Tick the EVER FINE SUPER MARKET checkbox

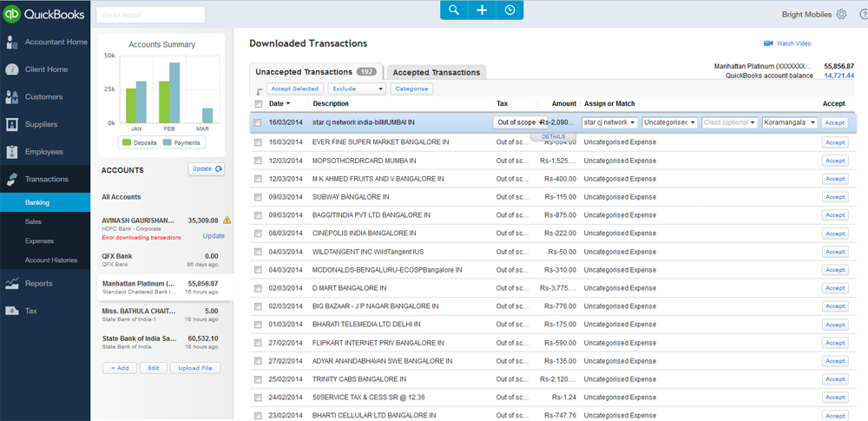pos(258,142)
